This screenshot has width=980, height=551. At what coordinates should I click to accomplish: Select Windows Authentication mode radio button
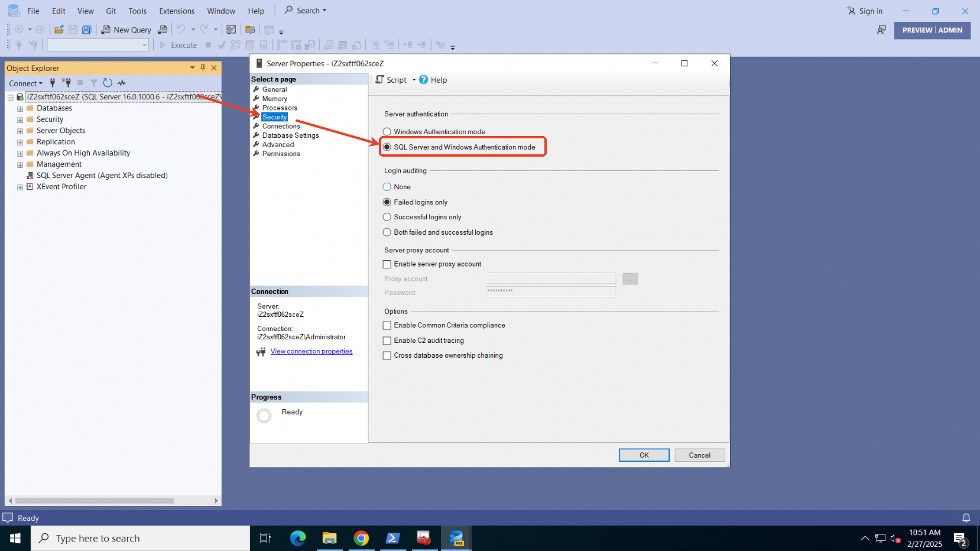(387, 132)
